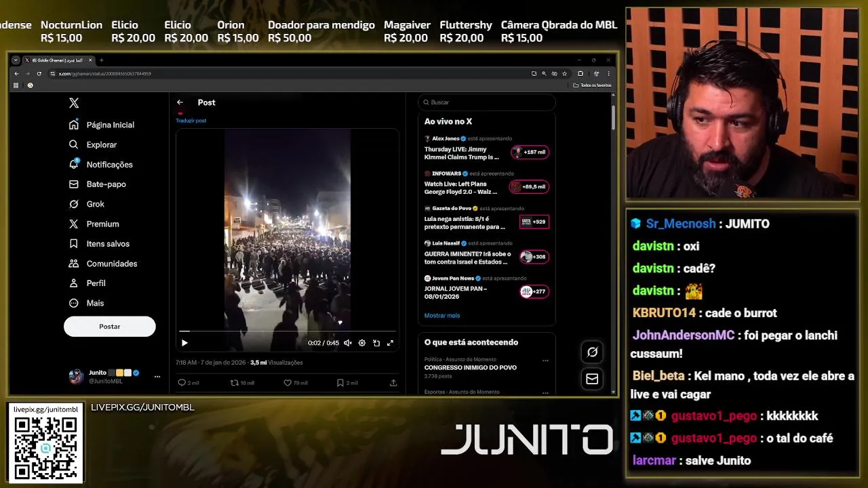The image size is (868, 488).
Task: Go back with the Post arrow
Action: [x=180, y=102]
